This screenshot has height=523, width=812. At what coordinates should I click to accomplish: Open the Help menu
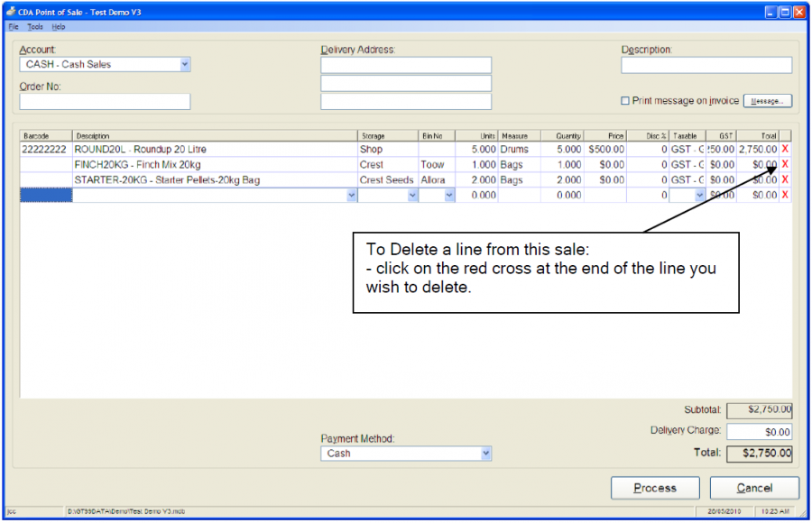click(x=58, y=26)
